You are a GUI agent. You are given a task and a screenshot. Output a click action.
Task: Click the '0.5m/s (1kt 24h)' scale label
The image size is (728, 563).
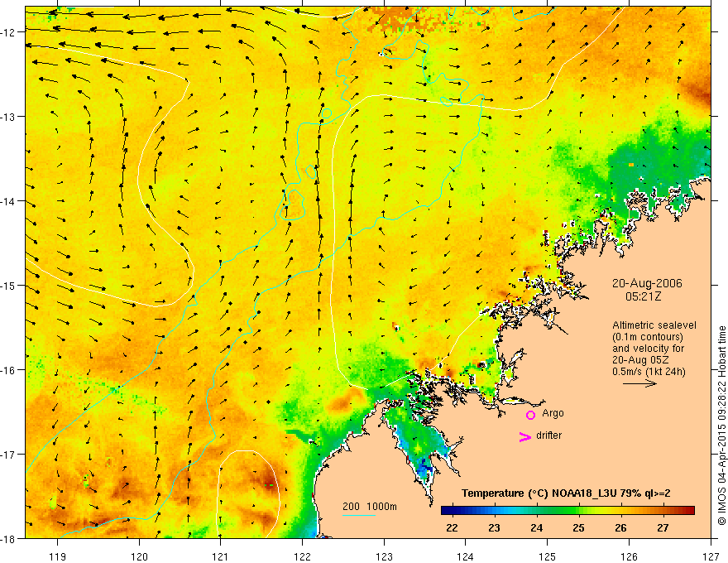click(649, 372)
